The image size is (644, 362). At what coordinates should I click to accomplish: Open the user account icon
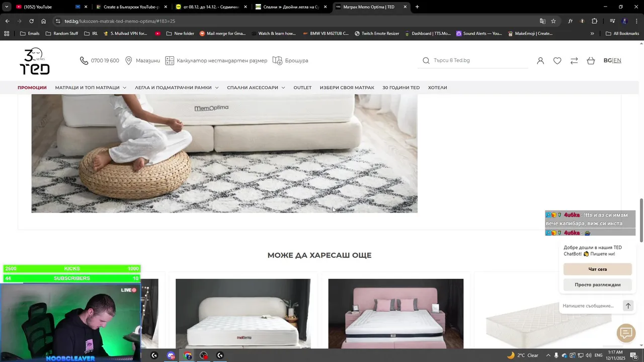[x=540, y=61]
